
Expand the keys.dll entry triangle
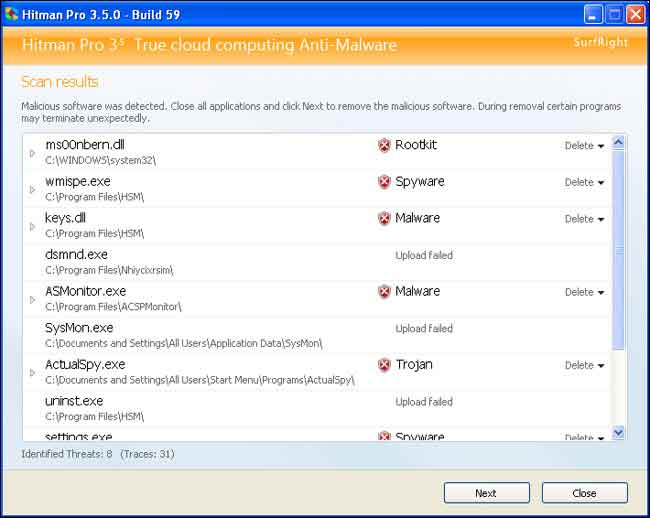(32, 227)
